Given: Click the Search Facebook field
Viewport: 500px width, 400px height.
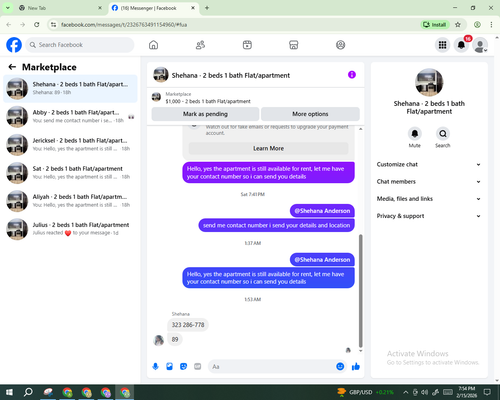Looking at the screenshot, I should click(80, 45).
